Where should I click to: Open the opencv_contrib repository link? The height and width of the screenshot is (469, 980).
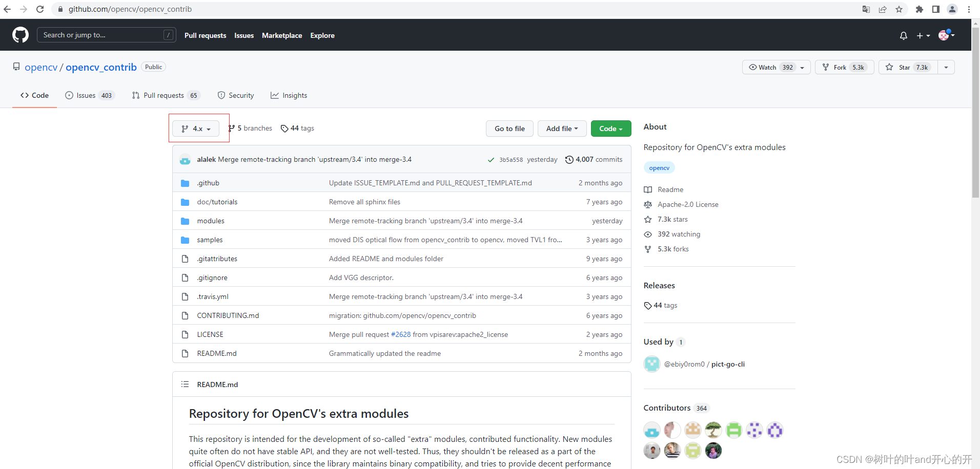101,67
